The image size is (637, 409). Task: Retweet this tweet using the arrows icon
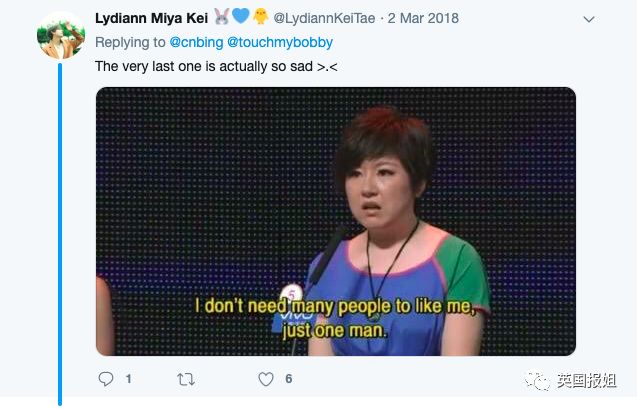[x=185, y=379]
